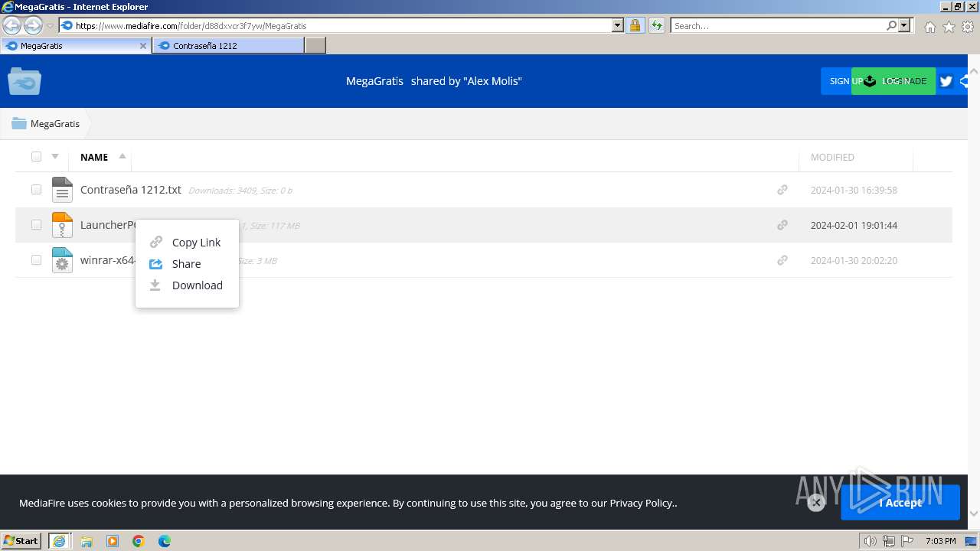Click the page vertical scrollbar down arrow
The width and height of the screenshot is (980, 551).
coord(973,514)
